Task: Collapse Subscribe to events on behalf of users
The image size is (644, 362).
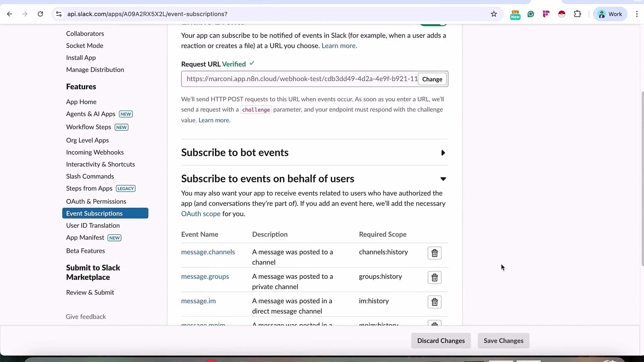Action: coord(443,179)
